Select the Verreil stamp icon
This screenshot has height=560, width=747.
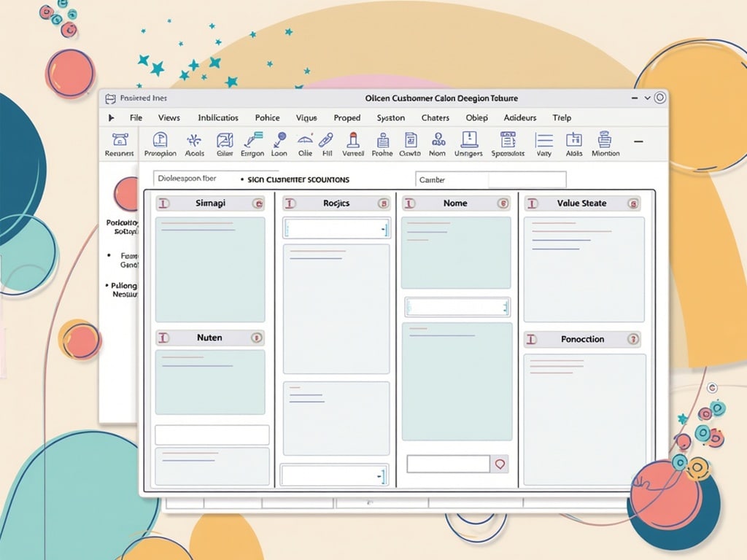[x=353, y=139]
